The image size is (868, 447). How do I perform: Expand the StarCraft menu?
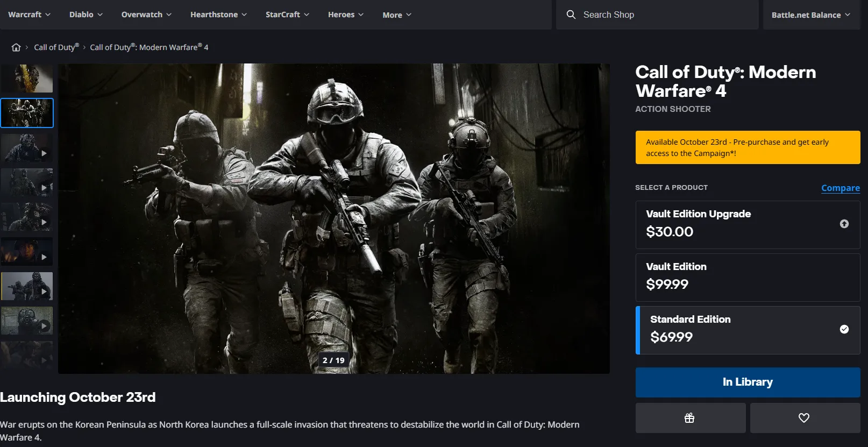[x=287, y=15]
